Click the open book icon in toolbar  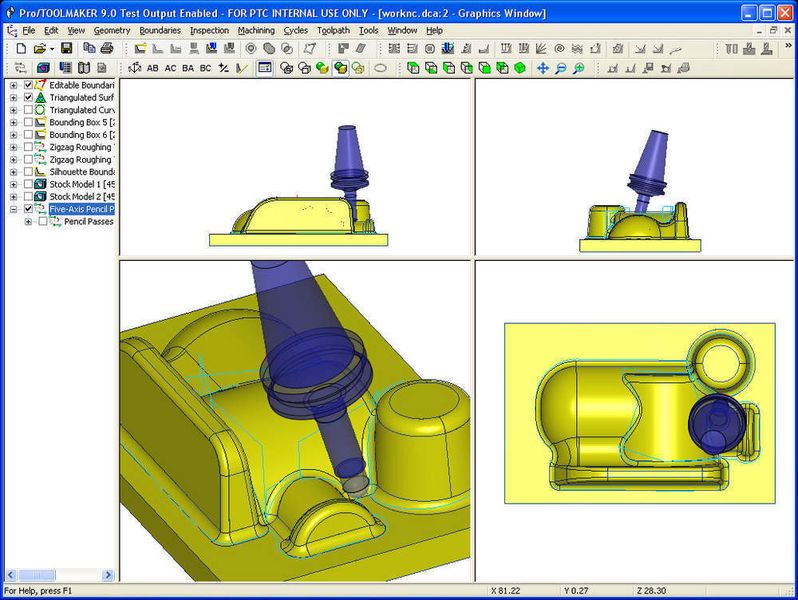pos(84,68)
